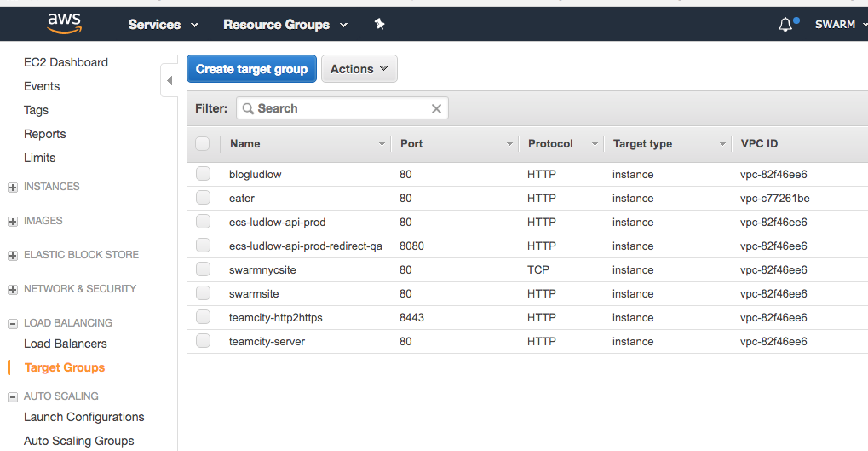Screen dimensions: 868x451
Task: Go to Load Balancers in sidebar
Action: pyautogui.click(x=66, y=344)
